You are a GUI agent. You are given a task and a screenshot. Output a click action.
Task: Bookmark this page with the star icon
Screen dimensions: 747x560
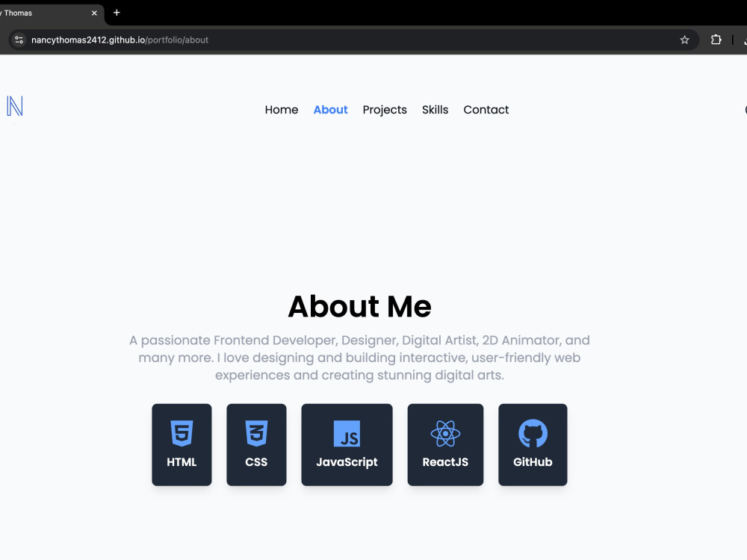tap(684, 40)
